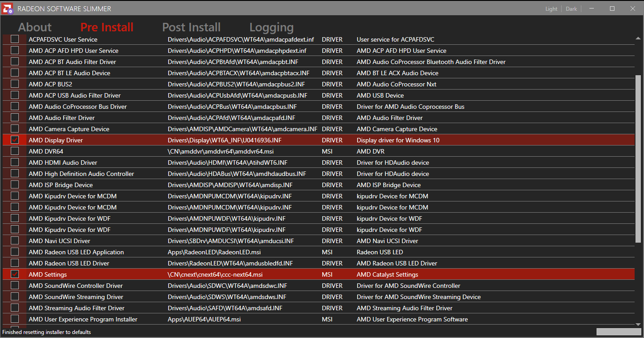Click the vertical scrollbar thumb

pyautogui.click(x=638, y=159)
